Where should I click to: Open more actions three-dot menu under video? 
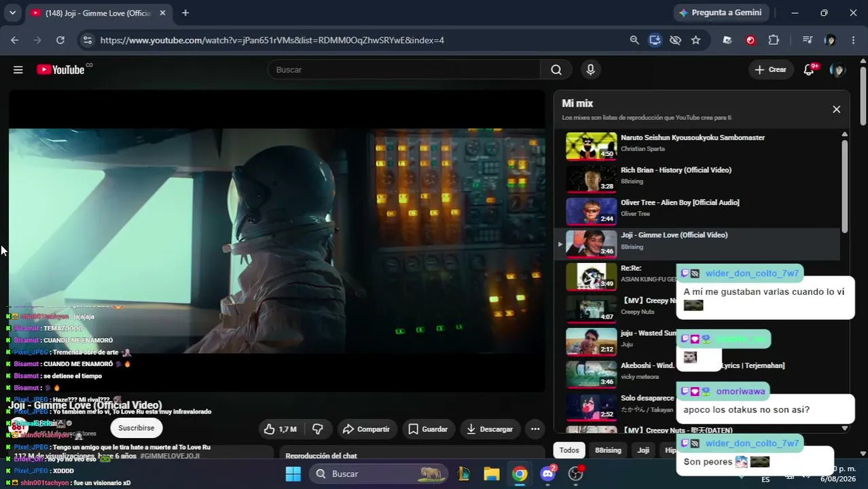coord(535,429)
